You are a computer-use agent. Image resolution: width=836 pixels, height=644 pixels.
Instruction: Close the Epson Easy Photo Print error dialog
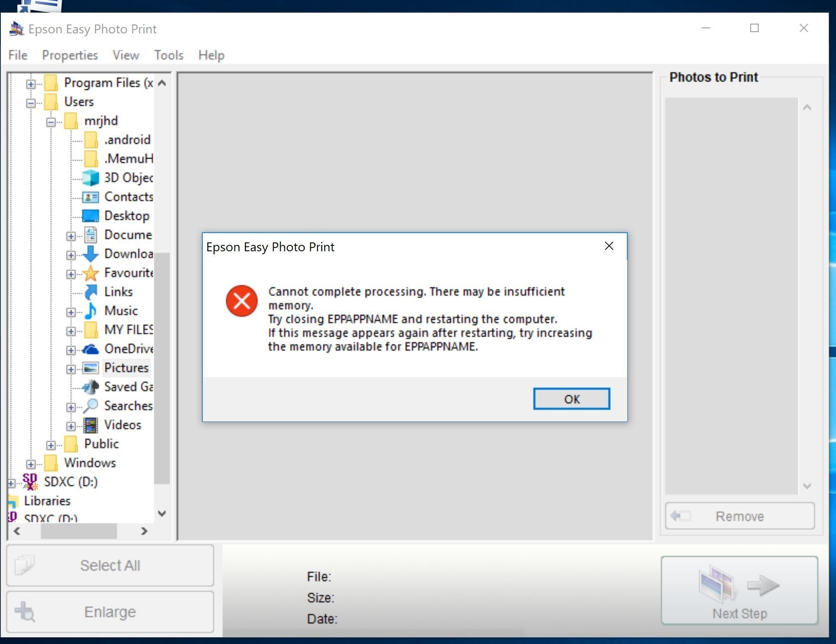click(609, 246)
